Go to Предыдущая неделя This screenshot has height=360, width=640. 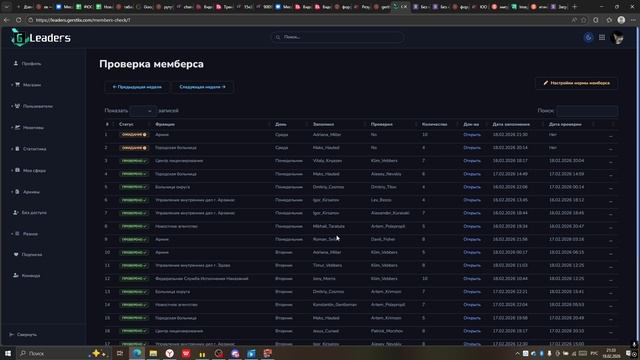tap(137, 87)
